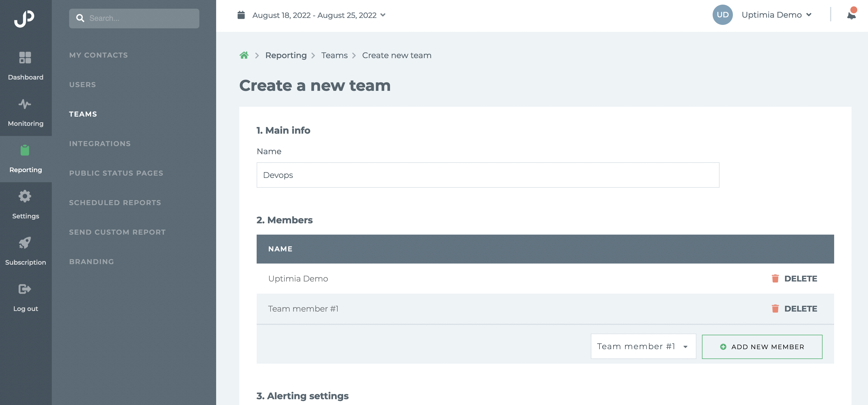Open Public Status Pages menu item
This screenshot has width=868, height=405.
[116, 173]
